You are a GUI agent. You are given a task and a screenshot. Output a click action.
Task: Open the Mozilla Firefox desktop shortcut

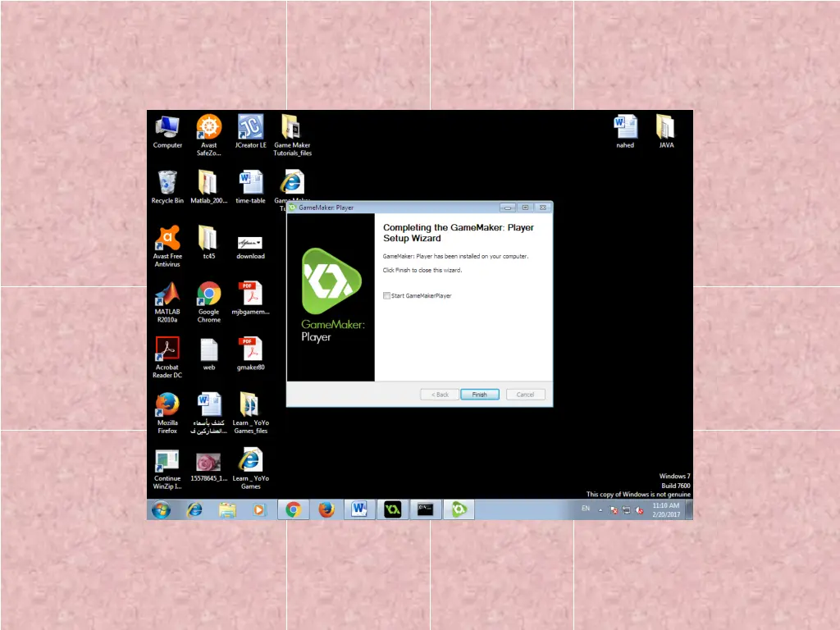(x=167, y=405)
